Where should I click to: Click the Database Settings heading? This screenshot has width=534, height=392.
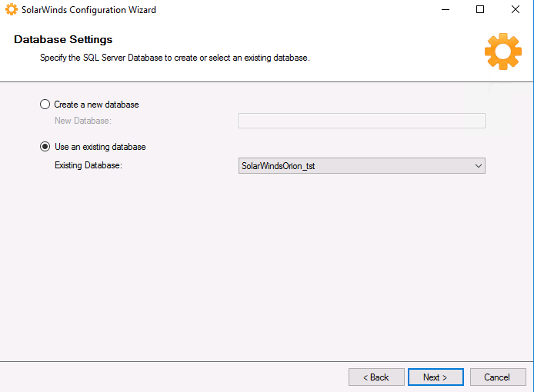click(x=63, y=39)
